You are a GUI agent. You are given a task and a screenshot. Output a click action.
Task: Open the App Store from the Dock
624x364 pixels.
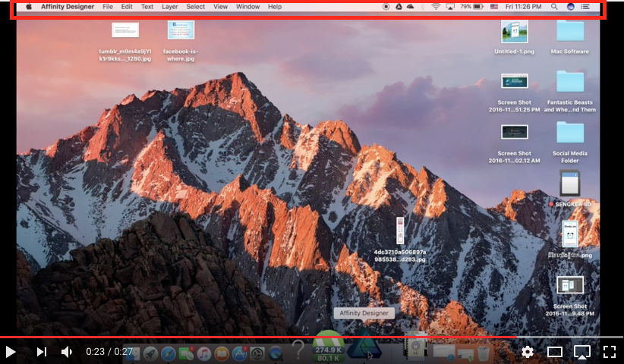point(240,353)
